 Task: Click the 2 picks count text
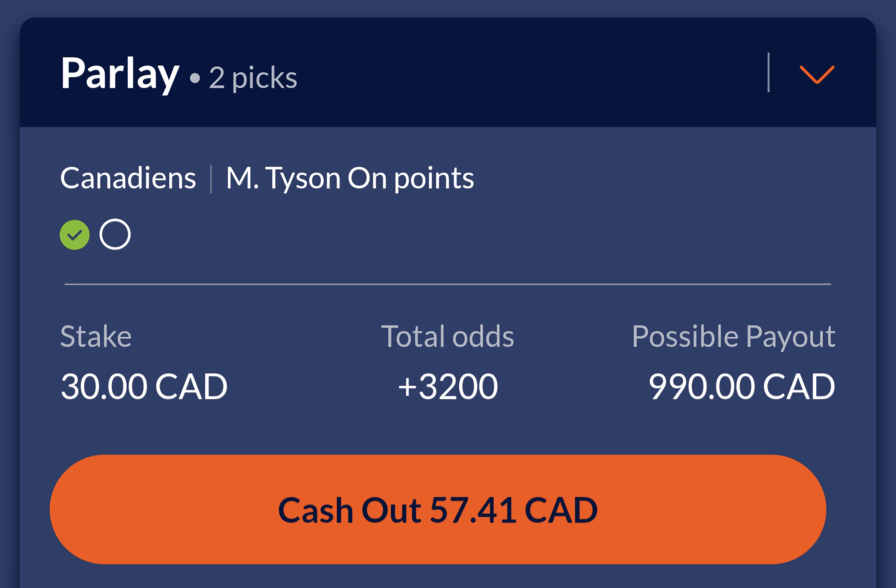point(253,78)
